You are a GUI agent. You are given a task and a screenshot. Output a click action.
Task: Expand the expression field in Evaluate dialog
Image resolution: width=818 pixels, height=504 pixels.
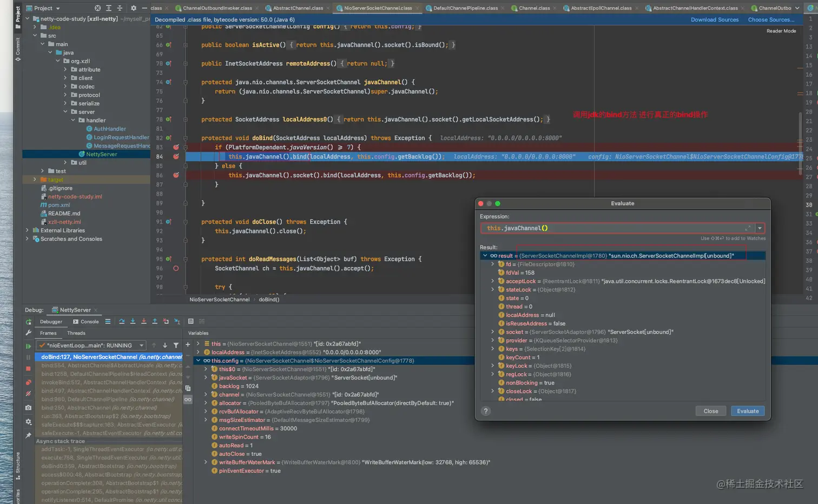(x=748, y=228)
